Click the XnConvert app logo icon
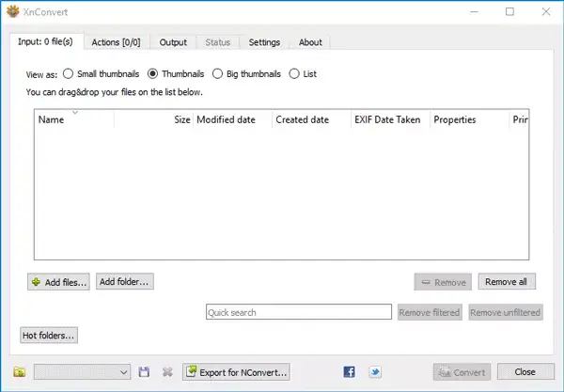Screen dimensions: 564x392 coord(12,11)
